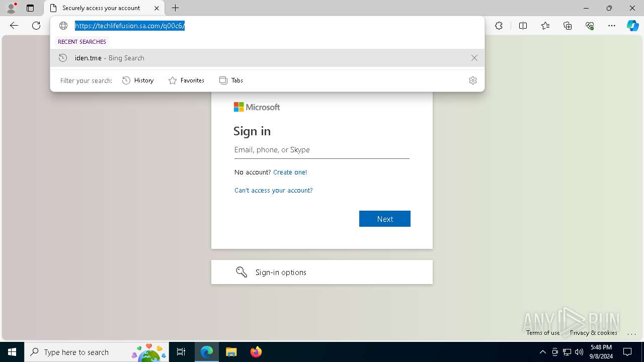644x362 pixels.
Task: Open the clock showing 5:48 PM
Action: pos(601,352)
